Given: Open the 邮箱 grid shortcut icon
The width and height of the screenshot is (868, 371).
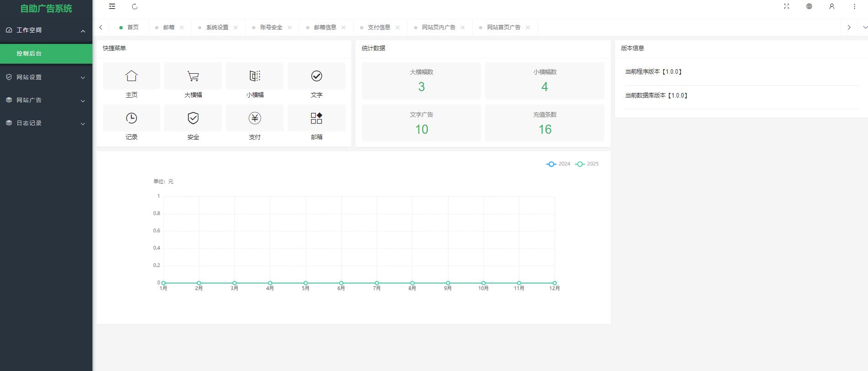Looking at the screenshot, I should [317, 118].
